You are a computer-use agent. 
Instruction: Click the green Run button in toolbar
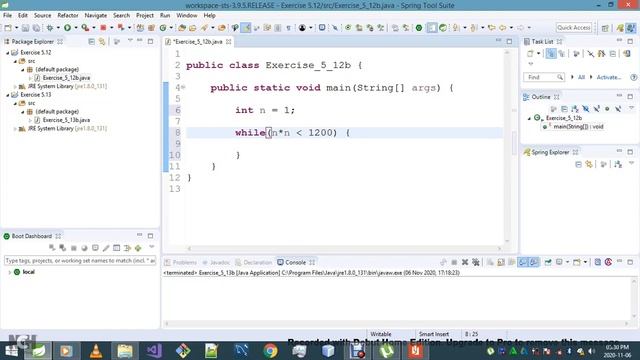(x=67, y=28)
